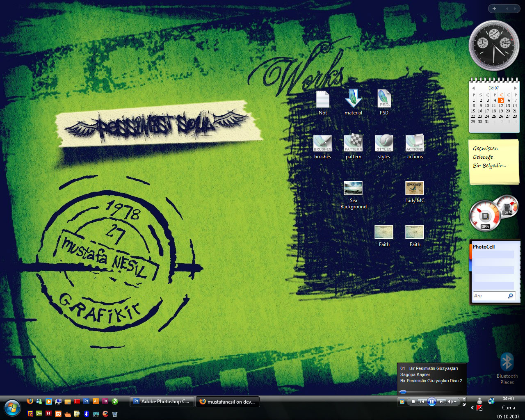Open the Lady MC image file

pos(415,192)
